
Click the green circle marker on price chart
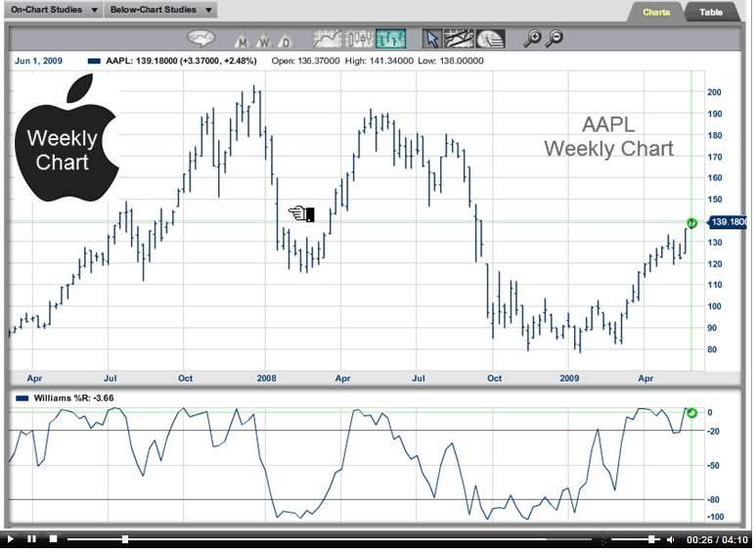click(x=691, y=222)
